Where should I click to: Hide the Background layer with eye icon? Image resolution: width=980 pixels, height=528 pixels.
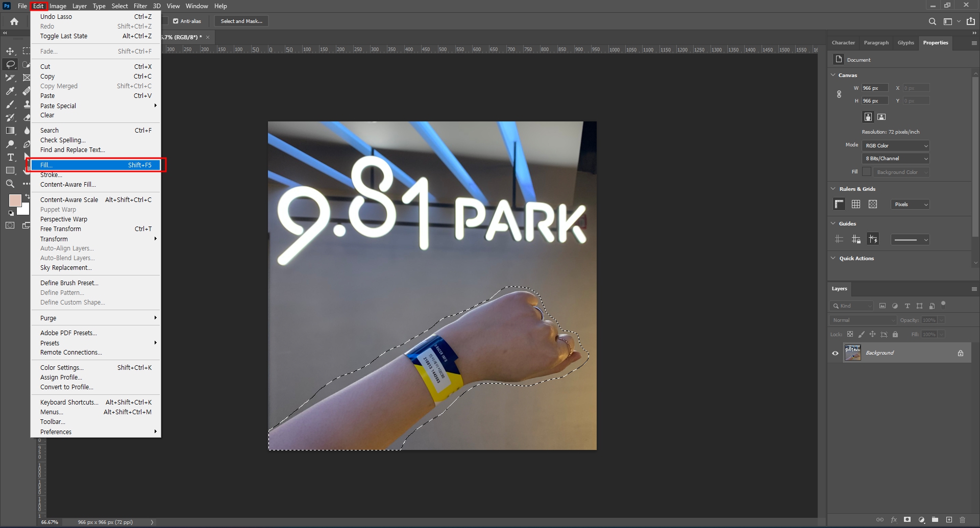click(835, 353)
